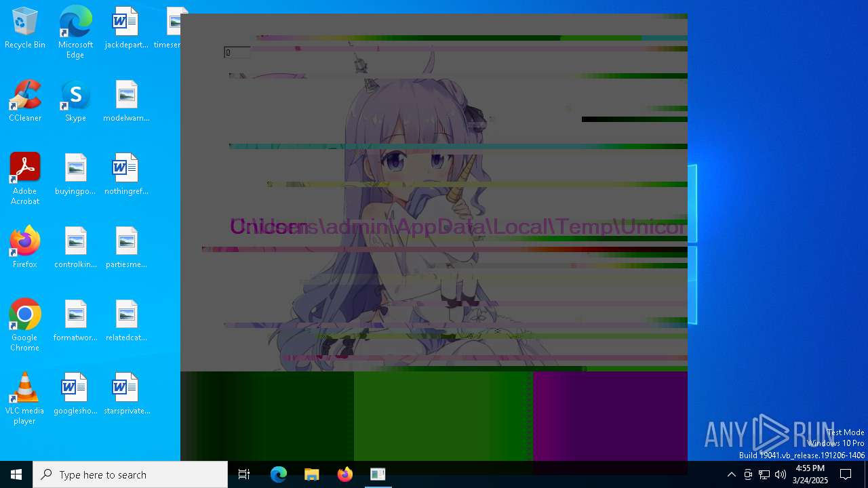
Task: Select the modelwarn image file
Action: pyautogui.click(x=126, y=101)
